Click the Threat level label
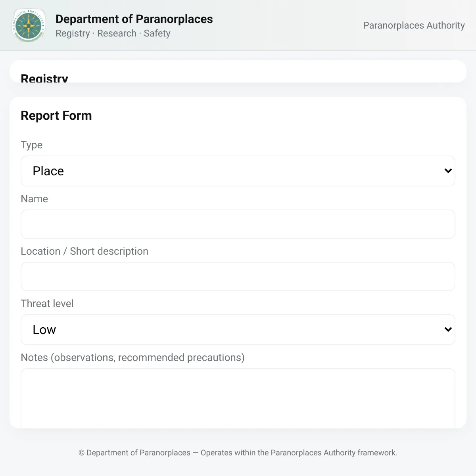 (47, 303)
